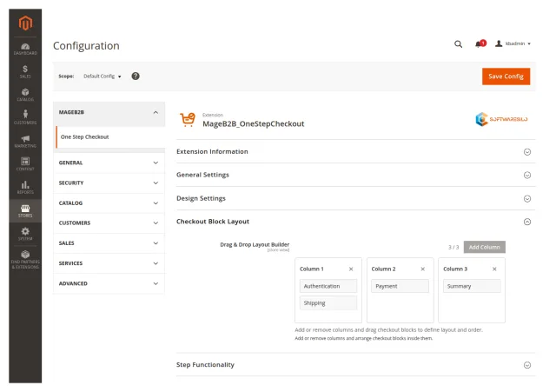Select the Summary block
Screen dimensions: 556x392
coord(472,286)
